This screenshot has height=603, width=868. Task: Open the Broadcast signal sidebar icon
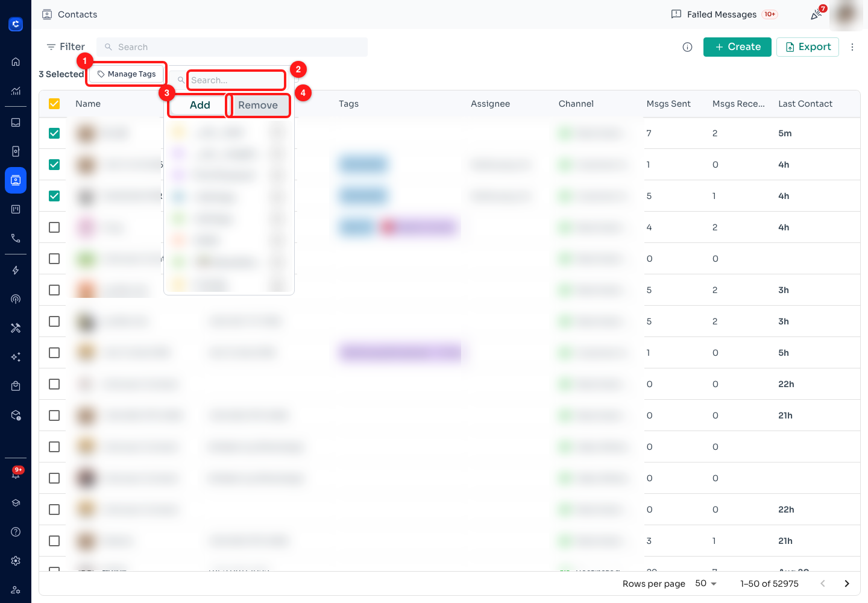coord(16,299)
